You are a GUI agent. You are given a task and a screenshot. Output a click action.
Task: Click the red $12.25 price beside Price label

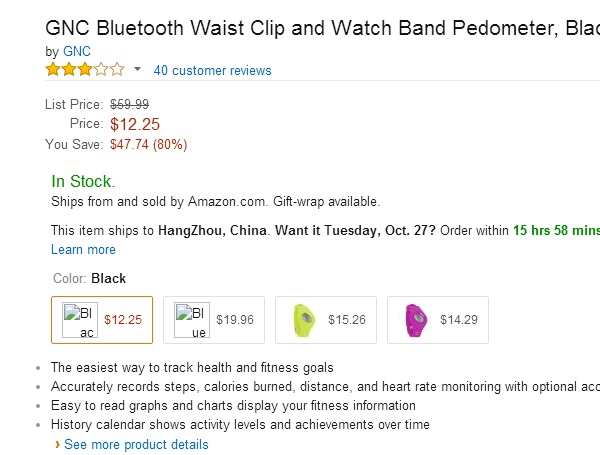[x=135, y=124]
